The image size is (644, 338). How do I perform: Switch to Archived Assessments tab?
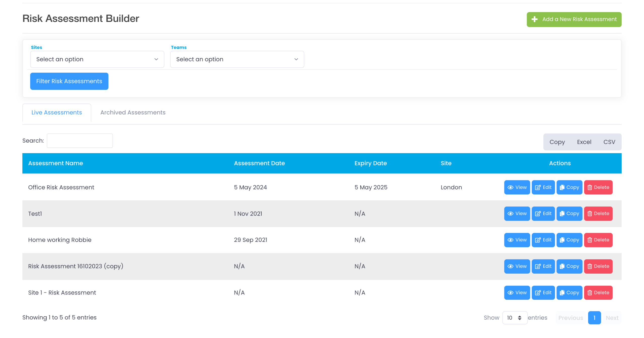[x=133, y=112]
